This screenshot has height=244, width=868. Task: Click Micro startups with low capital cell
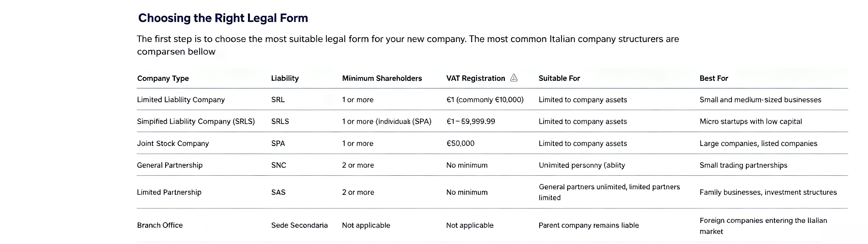click(x=750, y=121)
